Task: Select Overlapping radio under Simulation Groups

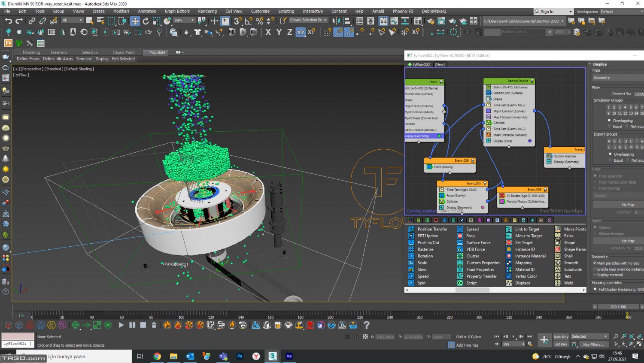Action: tap(609, 121)
